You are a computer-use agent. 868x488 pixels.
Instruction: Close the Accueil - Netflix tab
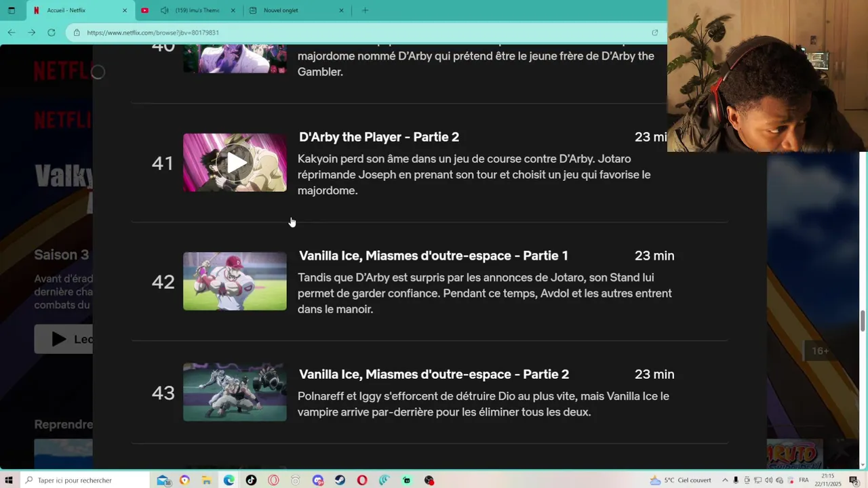(x=124, y=10)
